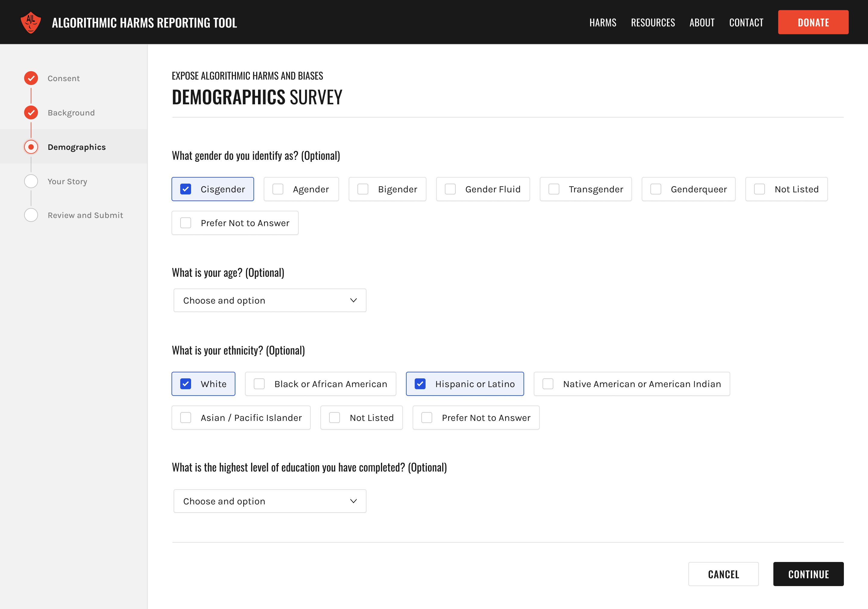Click the Your Story step circle
Screen dimensions: 868x609
tap(31, 181)
